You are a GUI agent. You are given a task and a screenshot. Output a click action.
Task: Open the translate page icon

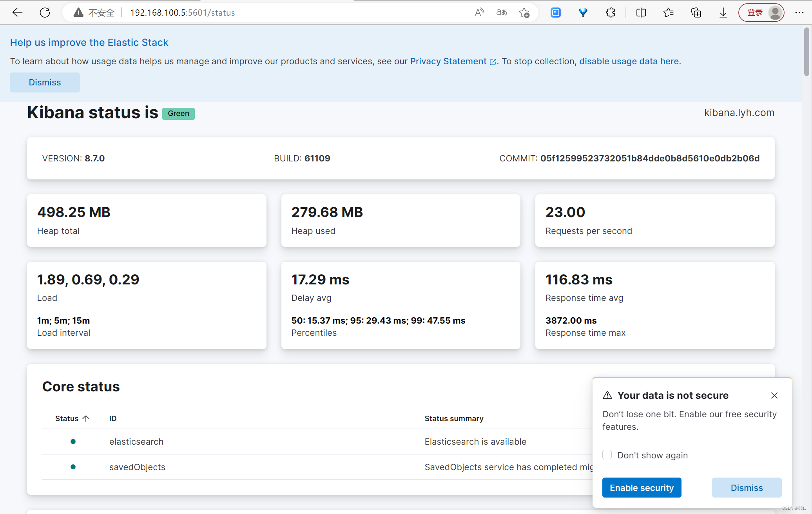502,13
